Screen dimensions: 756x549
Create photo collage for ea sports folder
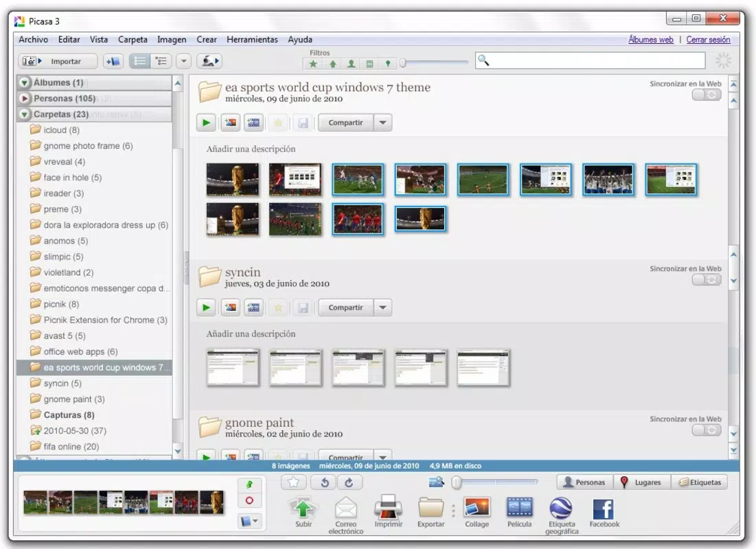point(231,122)
